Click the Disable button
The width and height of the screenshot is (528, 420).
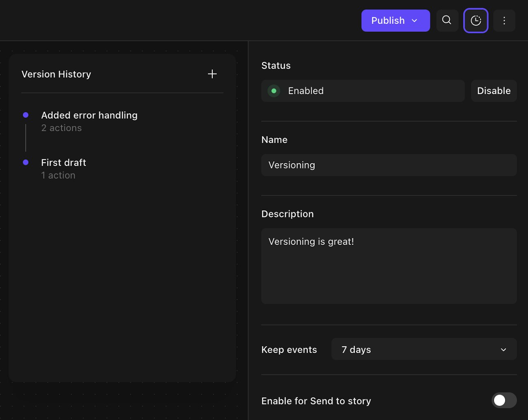pyautogui.click(x=493, y=91)
